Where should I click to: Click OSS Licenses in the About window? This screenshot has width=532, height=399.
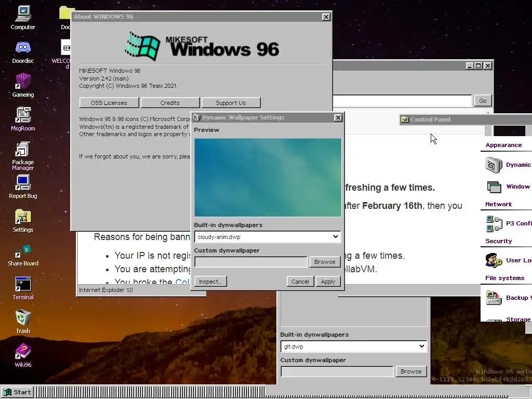109,103
